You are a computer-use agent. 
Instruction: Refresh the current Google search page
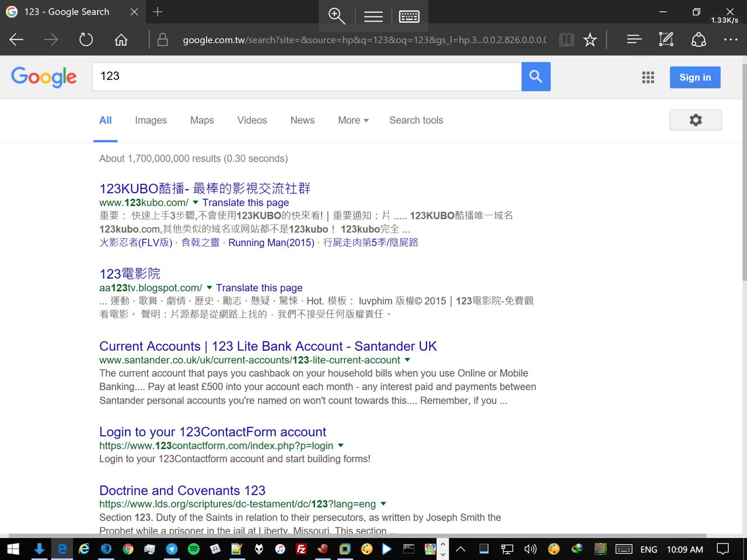(86, 40)
